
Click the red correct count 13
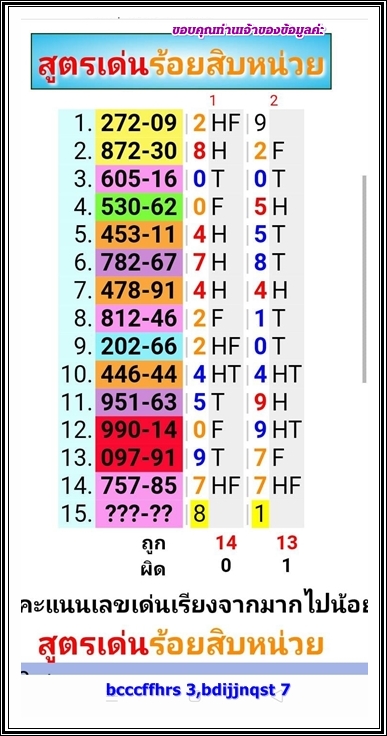[x=287, y=543]
